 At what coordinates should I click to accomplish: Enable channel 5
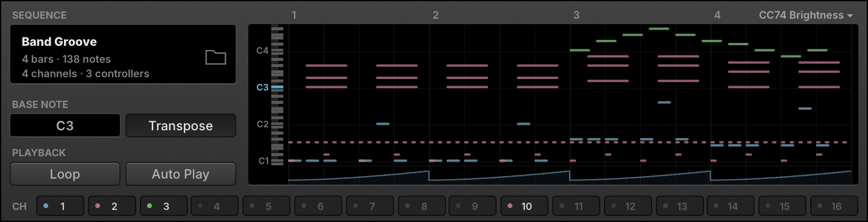[266, 206]
